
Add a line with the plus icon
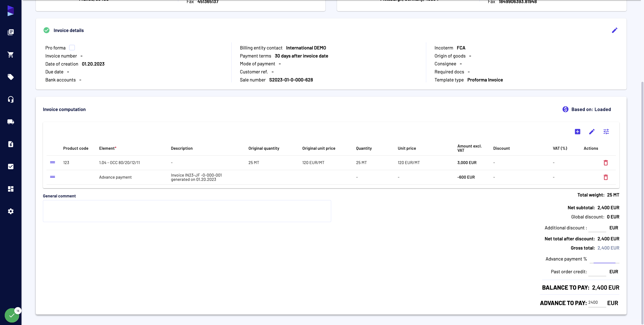tap(578, 132)
